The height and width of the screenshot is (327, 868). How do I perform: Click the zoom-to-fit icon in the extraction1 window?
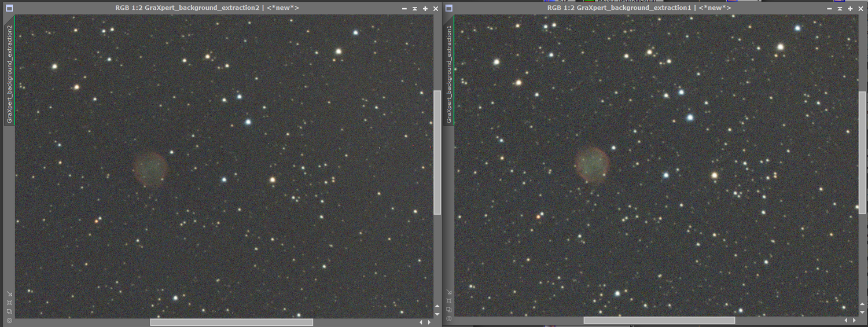(448, 301)
